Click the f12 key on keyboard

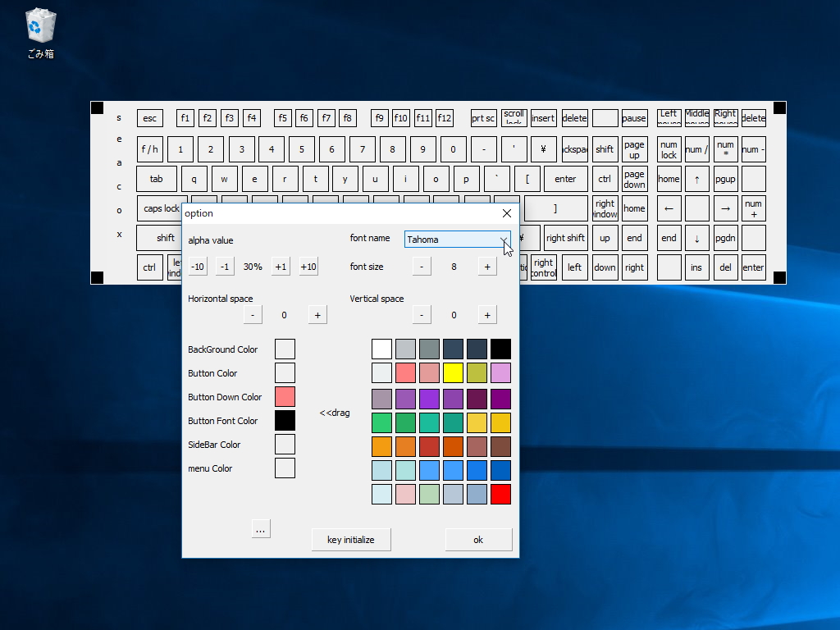445,118
